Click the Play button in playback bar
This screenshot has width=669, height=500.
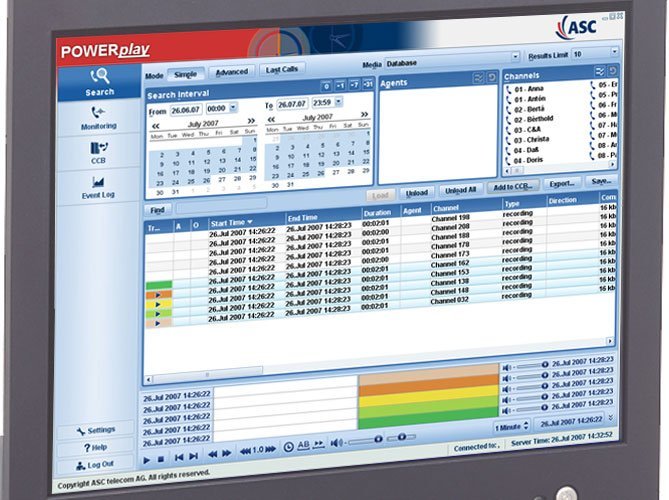tap(147, 460)
